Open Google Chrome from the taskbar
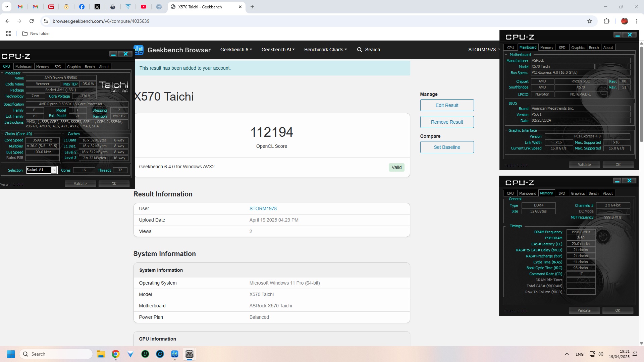644x362 pixels. click(x=116, y=354)
